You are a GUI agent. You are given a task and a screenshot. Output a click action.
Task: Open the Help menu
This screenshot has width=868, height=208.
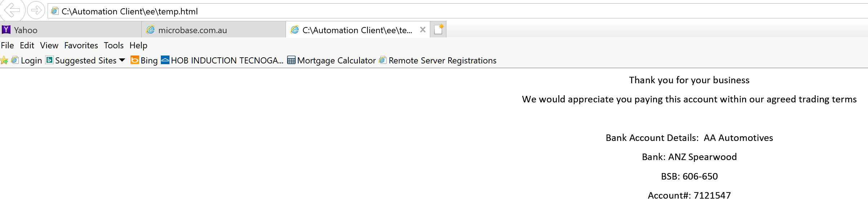click(x=138, y=45)
